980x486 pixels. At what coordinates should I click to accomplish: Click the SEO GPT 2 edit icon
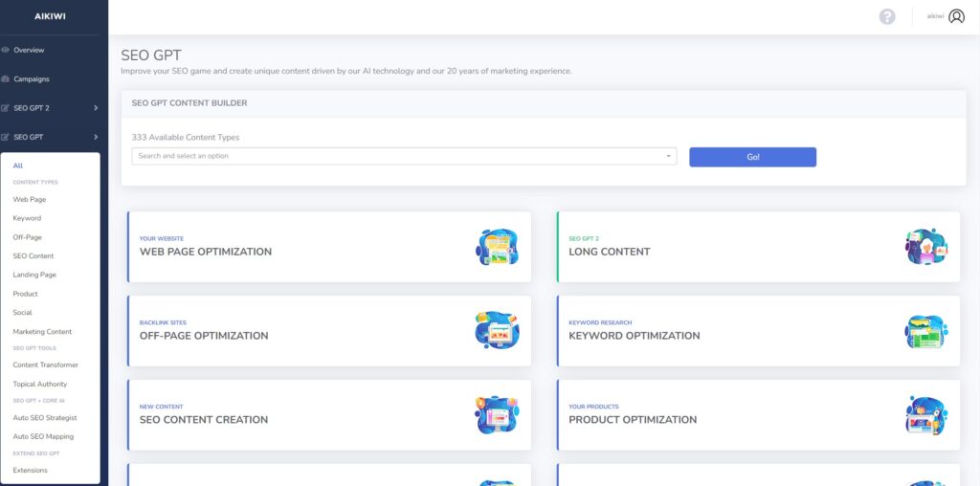tap(6, 108)
